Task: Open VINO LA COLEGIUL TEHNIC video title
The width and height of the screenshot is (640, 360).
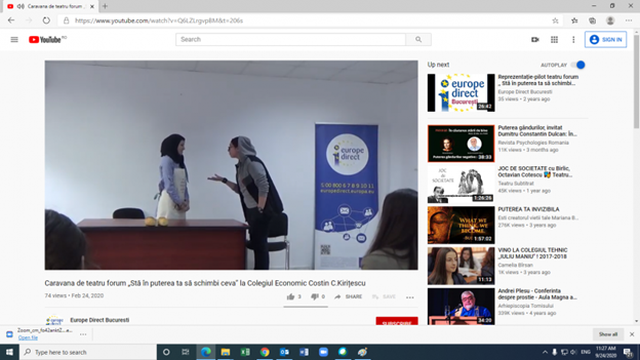Action: [x=533, y=253]
